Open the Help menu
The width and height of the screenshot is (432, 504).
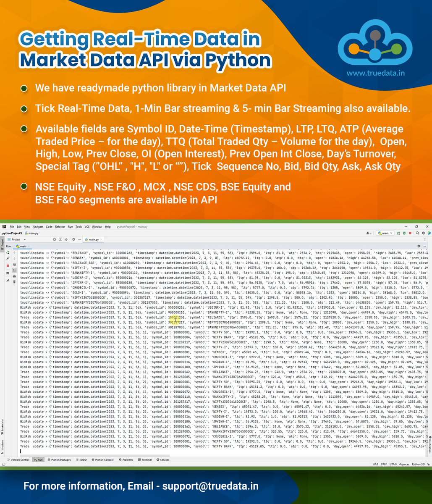tap(108, 227)
